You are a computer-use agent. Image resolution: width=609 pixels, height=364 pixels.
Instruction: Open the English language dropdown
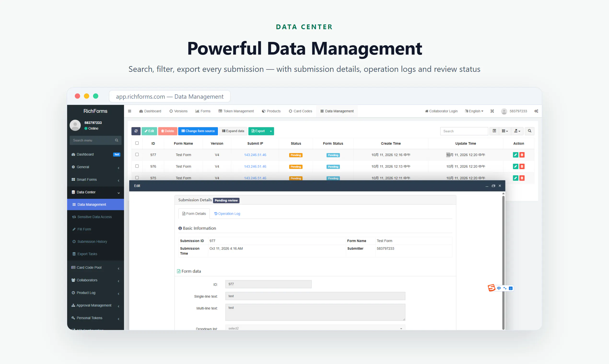point(474,111)
